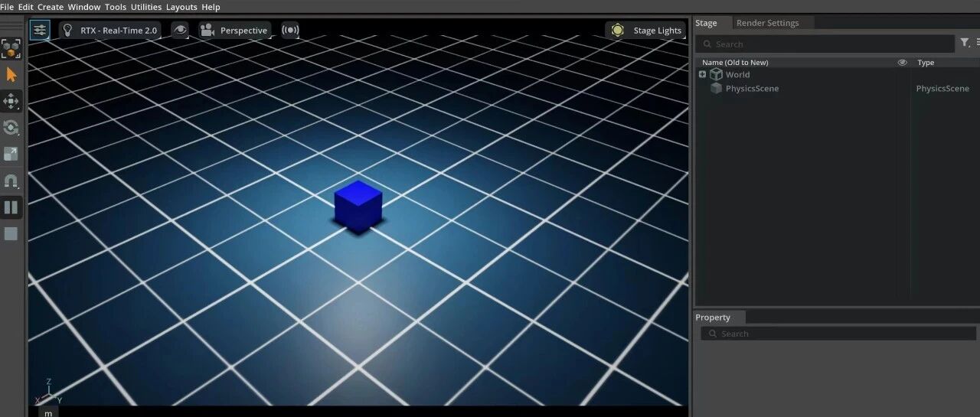Click the Stage panel search field

(825, 44)
